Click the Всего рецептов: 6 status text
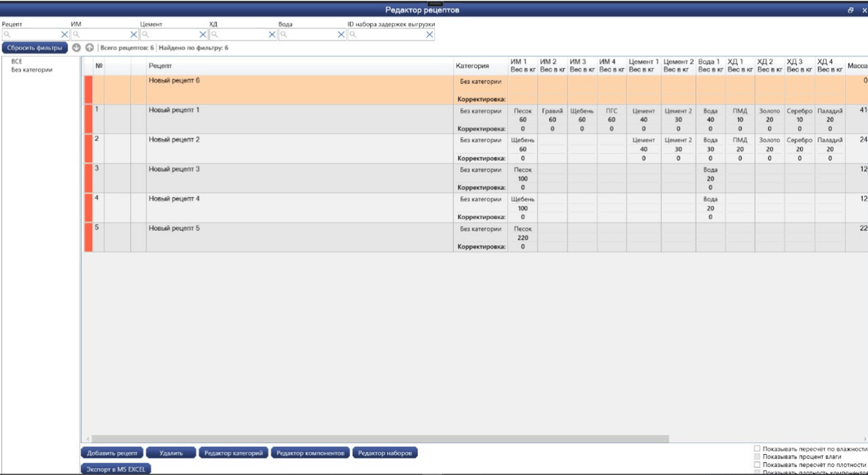 127,48
